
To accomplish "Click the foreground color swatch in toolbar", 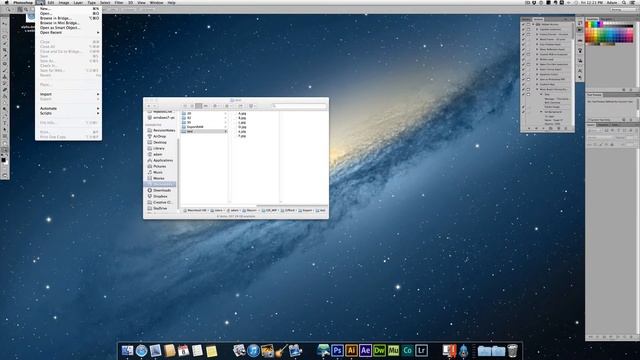I will [3, 160].
